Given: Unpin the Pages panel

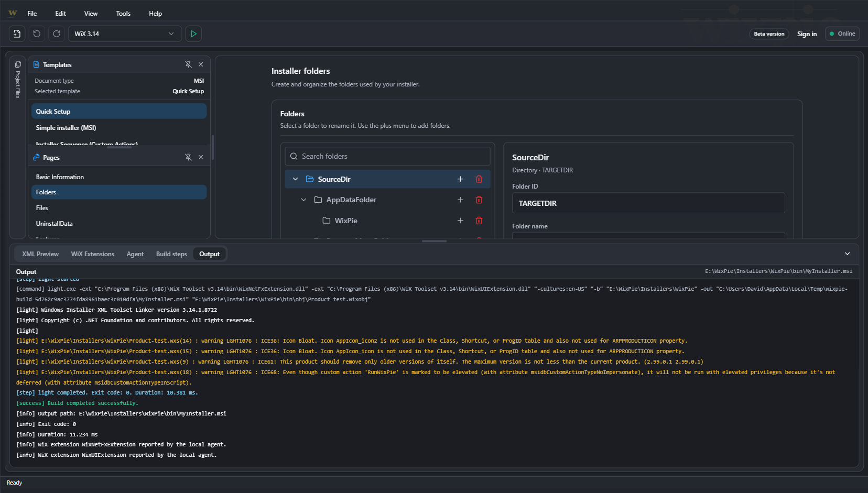Looking at the screenshot, I should point(188,157).
